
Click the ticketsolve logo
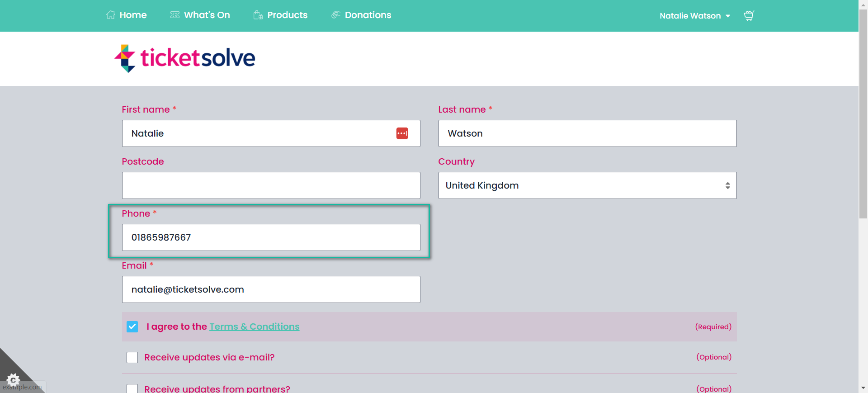[185, 58]
